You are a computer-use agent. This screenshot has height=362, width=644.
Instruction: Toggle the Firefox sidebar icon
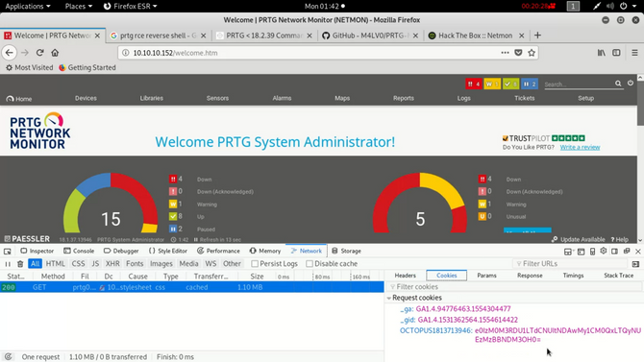coord(616,53)
